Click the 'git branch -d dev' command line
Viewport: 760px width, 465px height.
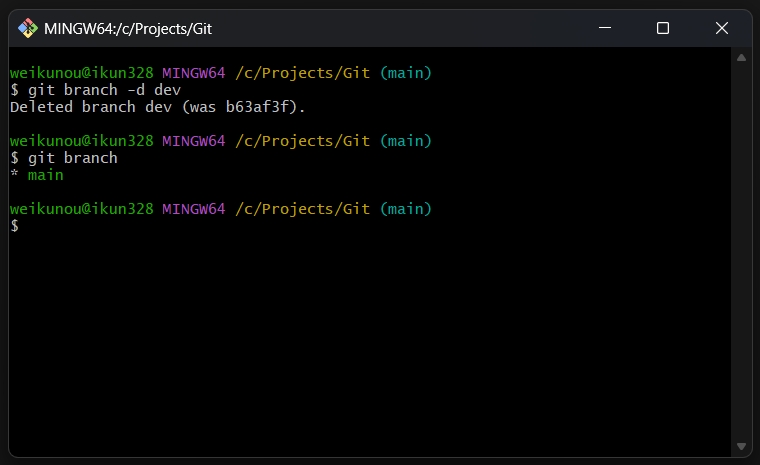(95, 90)
